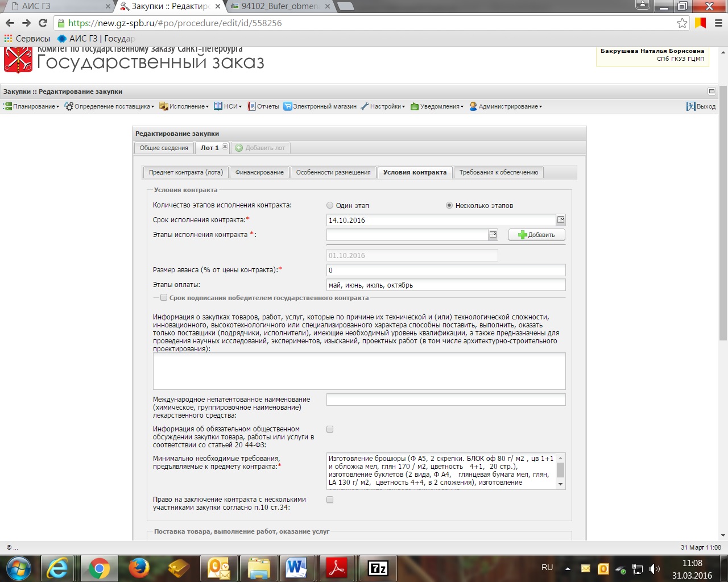Click Добавить лот
The width and height of the screenshot is (728, 582).
pos(260,148)
